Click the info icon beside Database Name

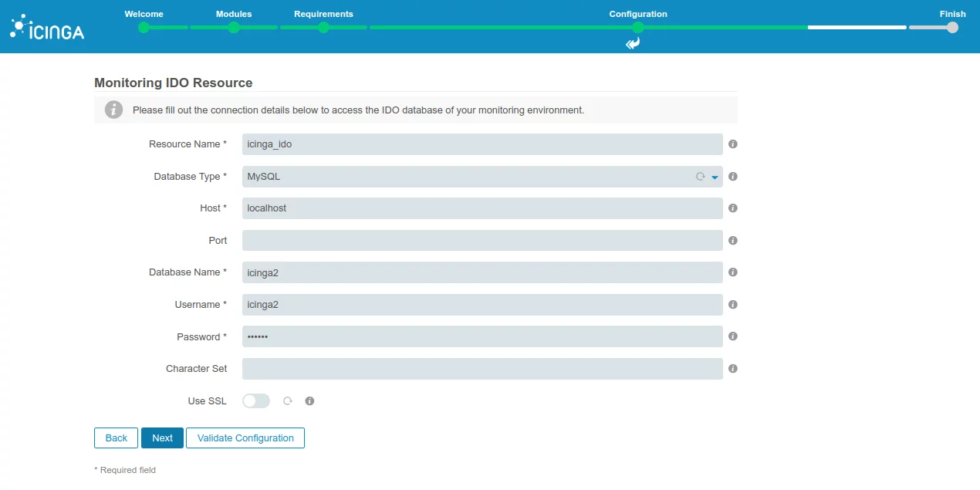click(x=733, y=272)
